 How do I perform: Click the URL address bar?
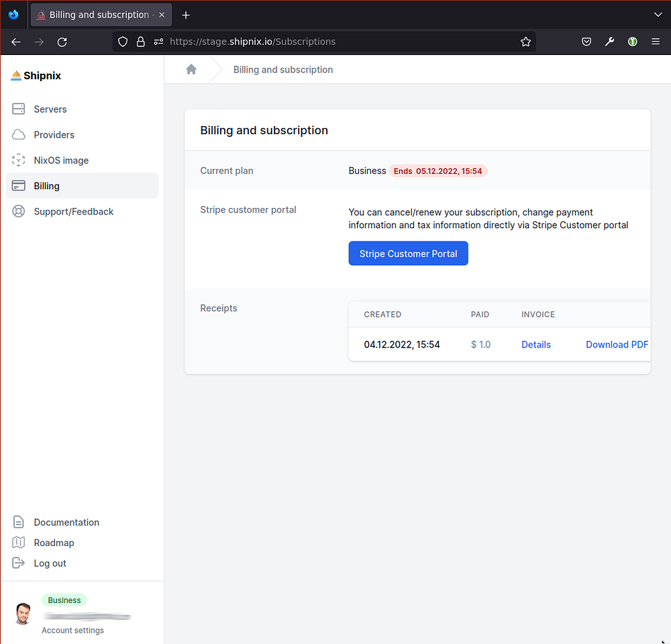tap(324, 42)
